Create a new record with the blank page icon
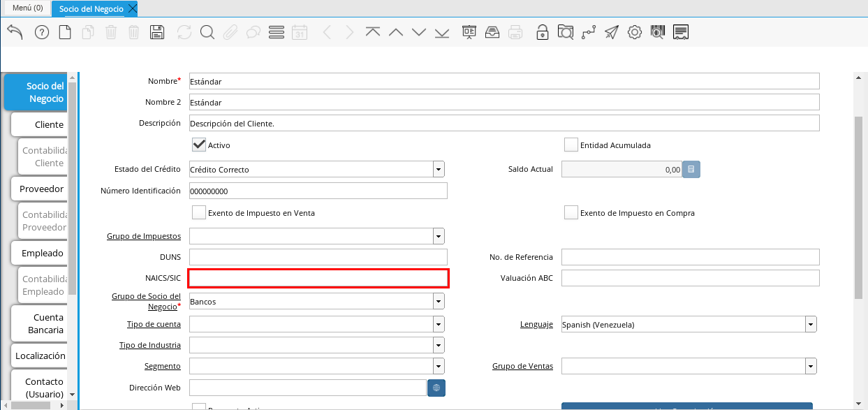This screenshot has width=868, height=410. 65,32
